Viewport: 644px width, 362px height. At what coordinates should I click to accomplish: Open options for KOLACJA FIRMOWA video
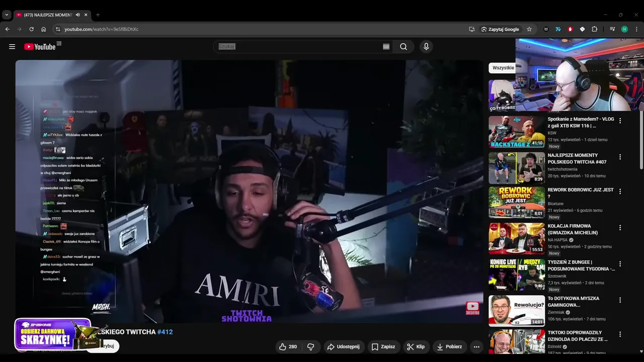pyautogui.click(x=620, y=227)
